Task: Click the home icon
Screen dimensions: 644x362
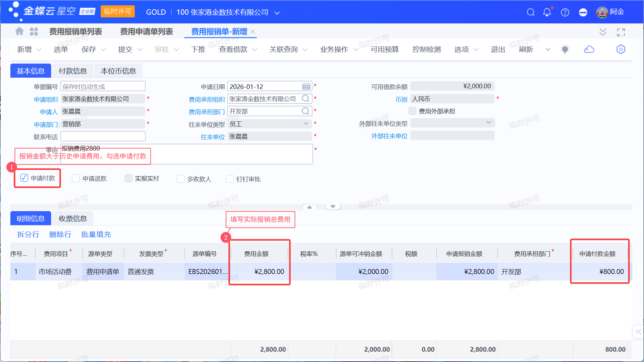Action: 19,31
